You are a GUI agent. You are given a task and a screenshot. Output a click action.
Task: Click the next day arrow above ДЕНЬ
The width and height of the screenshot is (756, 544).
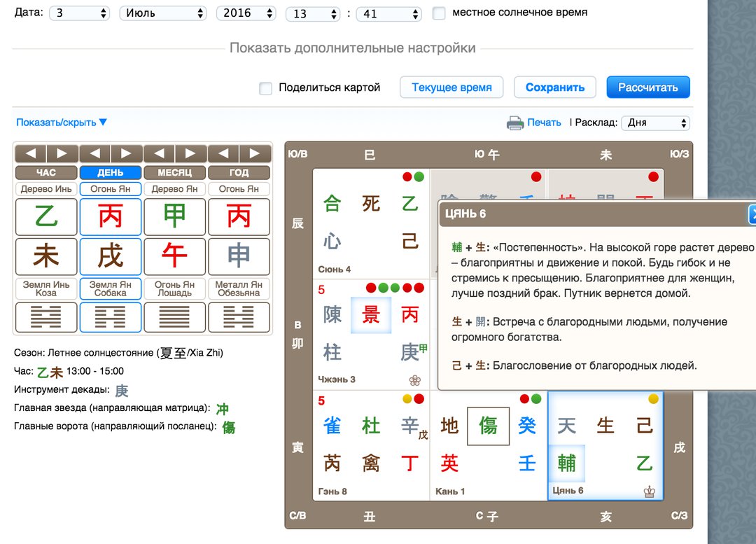pyautogui.click(x=127, y=153)
